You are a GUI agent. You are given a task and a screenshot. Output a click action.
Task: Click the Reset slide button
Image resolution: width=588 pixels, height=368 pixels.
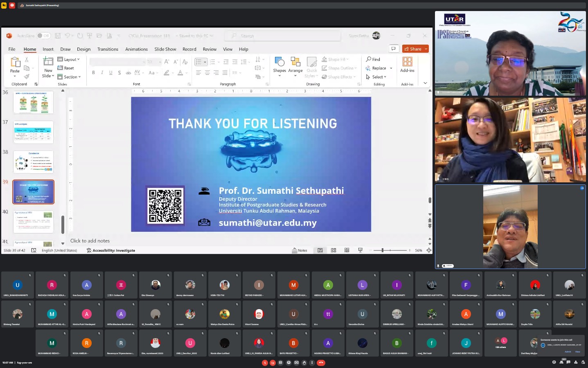[x=66, y=68]
